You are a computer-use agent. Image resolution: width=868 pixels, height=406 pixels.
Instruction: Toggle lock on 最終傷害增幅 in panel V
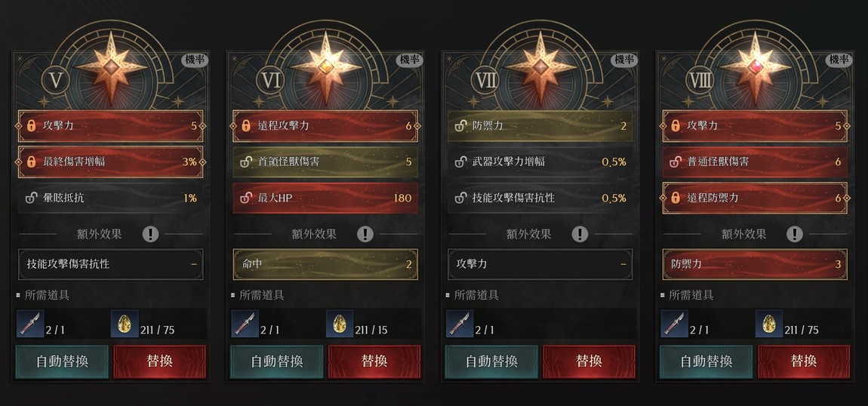32,162
